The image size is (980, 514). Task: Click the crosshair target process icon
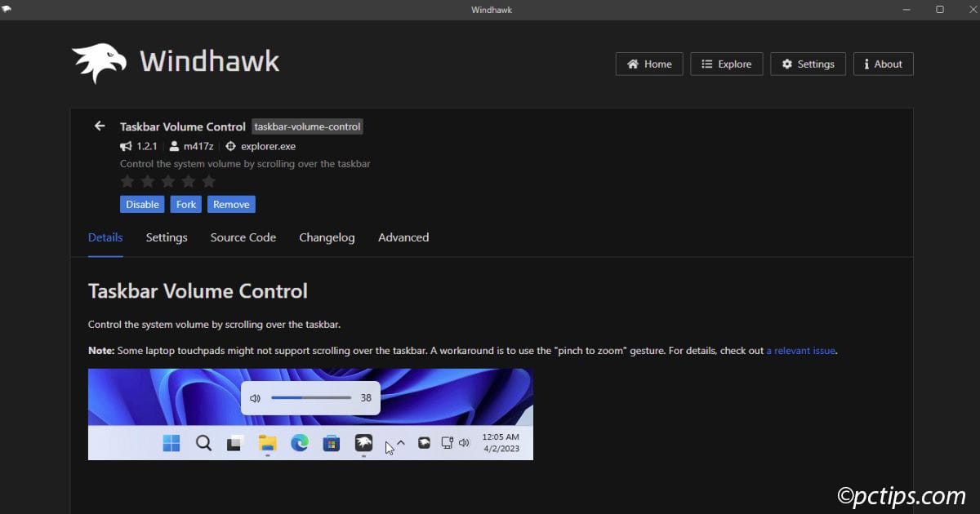pos(230,146)
